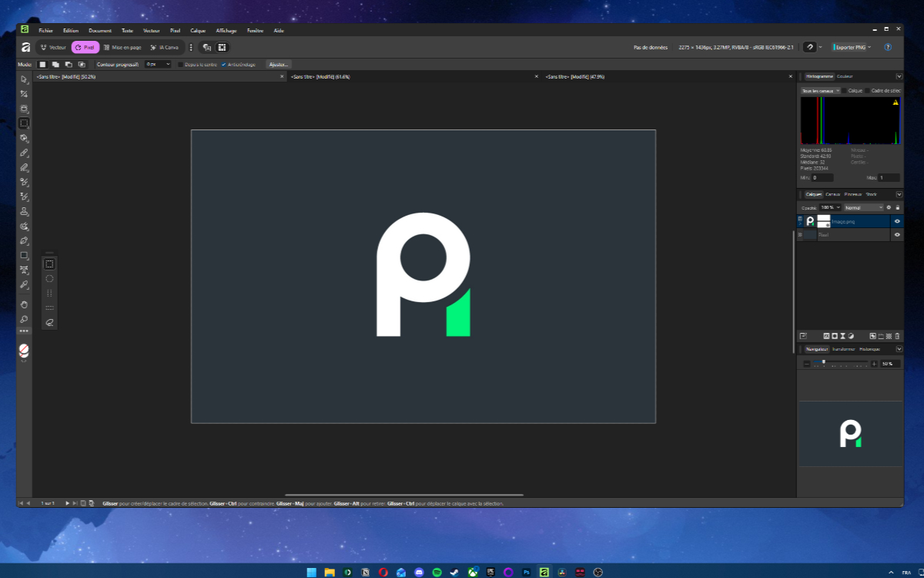Switch to the Canaux tab in the Layers panel
Viewport: 924px width, 578px height.
pos(832,194)
